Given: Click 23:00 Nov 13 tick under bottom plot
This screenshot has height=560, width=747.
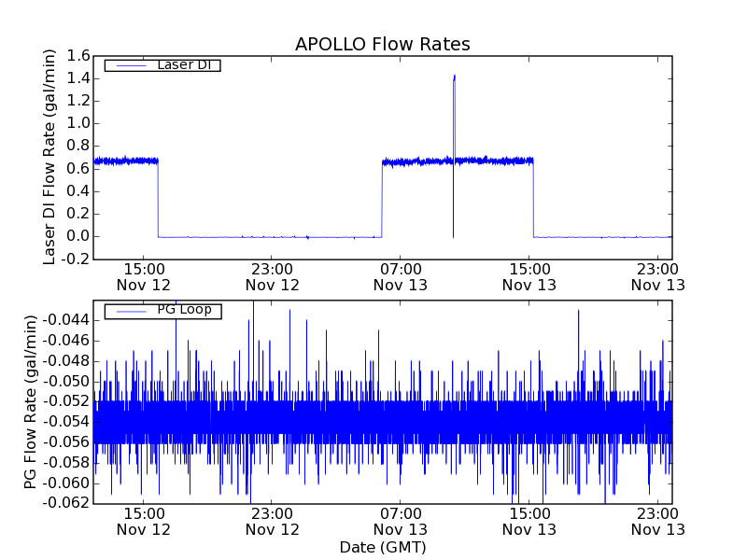Looking at the screenshot, I should [x=658, y=521].
